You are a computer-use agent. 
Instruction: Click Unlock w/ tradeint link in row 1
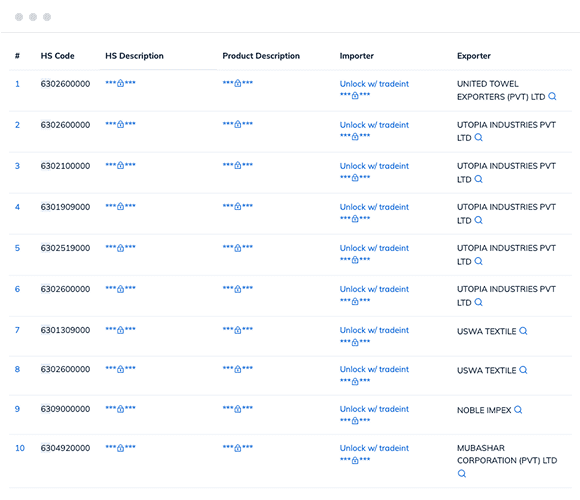pos(374,84)
